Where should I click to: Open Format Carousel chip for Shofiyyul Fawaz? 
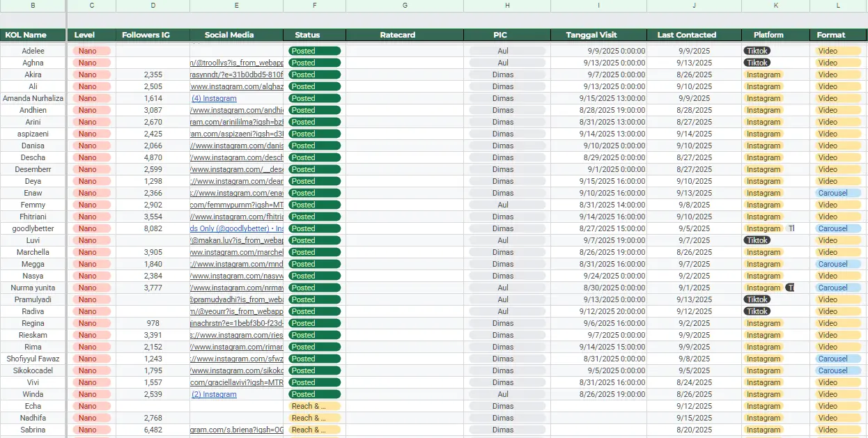pyautogui.click(x=837, y=359)
